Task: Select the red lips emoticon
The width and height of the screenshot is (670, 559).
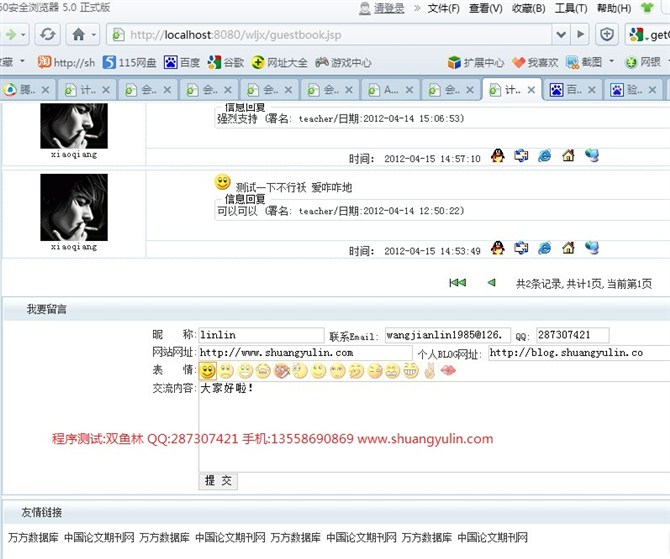Action: pyautogui.click(x=448, y=370)
